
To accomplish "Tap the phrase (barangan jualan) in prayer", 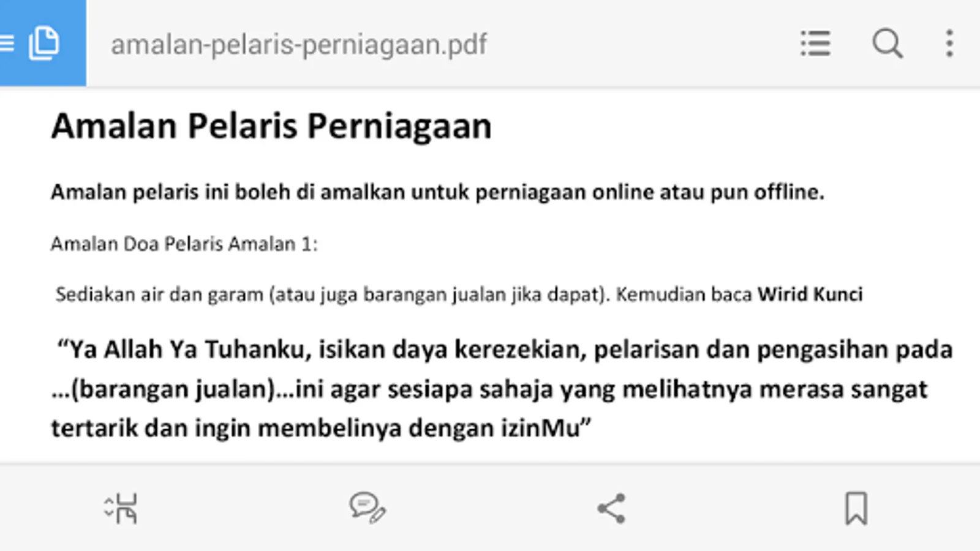I will coord(173,389).
